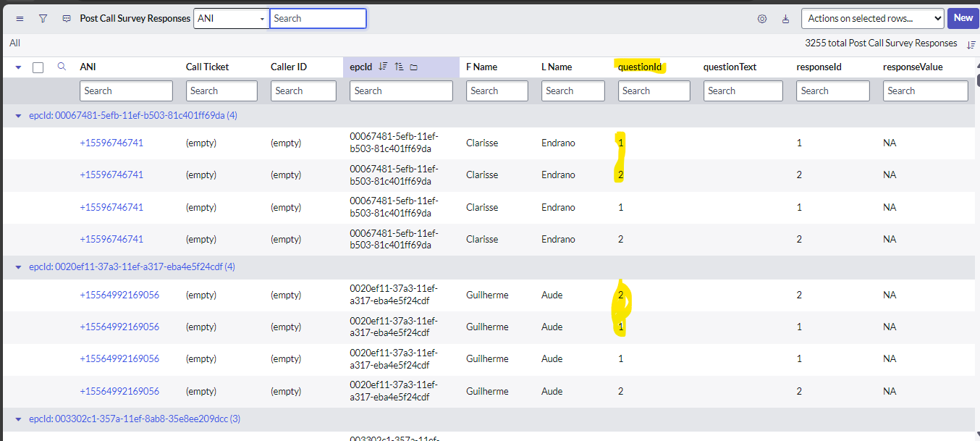
Task: Click the group-by folder icon in epcId header
Action: 414,67
